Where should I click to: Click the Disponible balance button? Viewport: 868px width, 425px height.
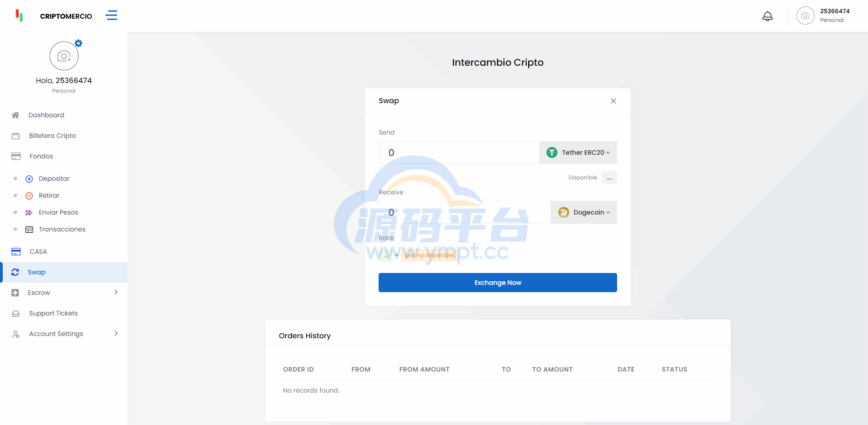[609, 178]
